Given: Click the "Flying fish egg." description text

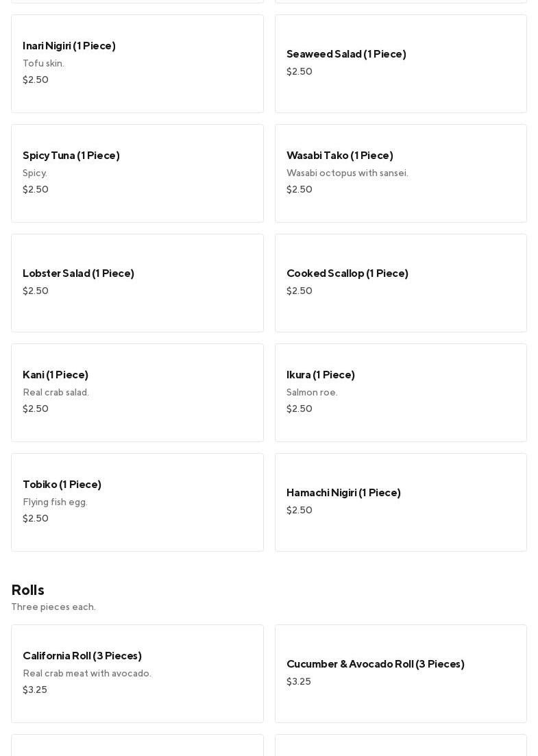Looking at the screenshot, I should [x=55, y=502].
